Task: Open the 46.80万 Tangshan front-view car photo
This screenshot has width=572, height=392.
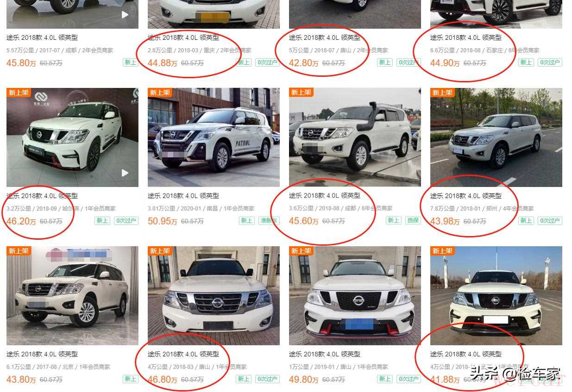Action: [x=214, y=296]
